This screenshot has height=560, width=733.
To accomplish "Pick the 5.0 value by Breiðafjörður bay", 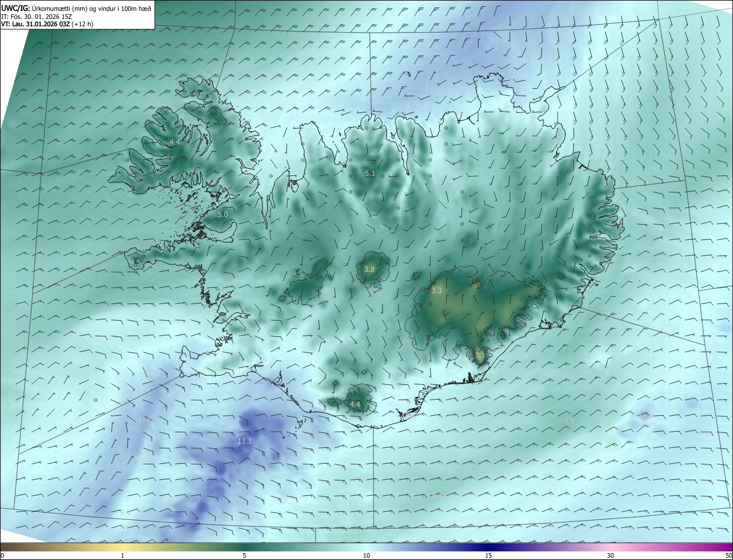I will (223, 214).
